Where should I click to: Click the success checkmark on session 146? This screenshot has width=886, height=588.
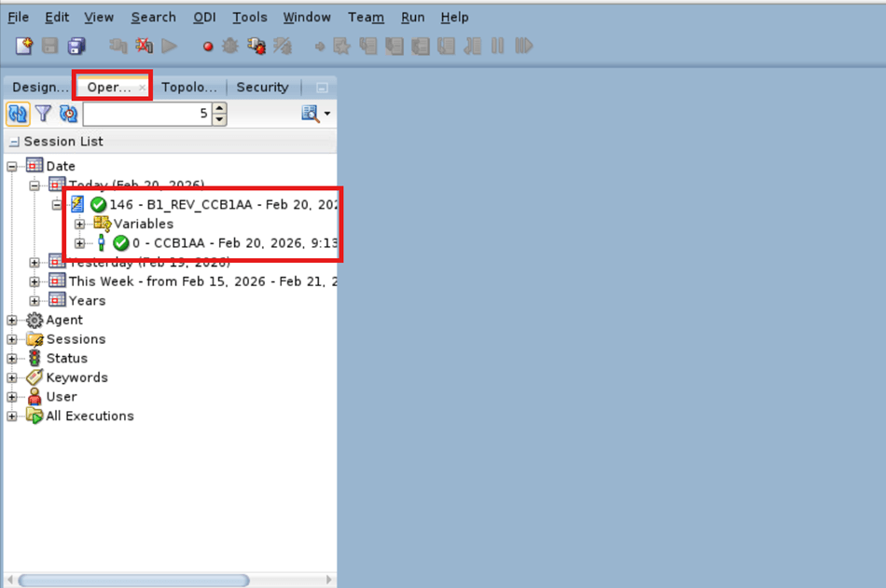[x=98, y=203]
